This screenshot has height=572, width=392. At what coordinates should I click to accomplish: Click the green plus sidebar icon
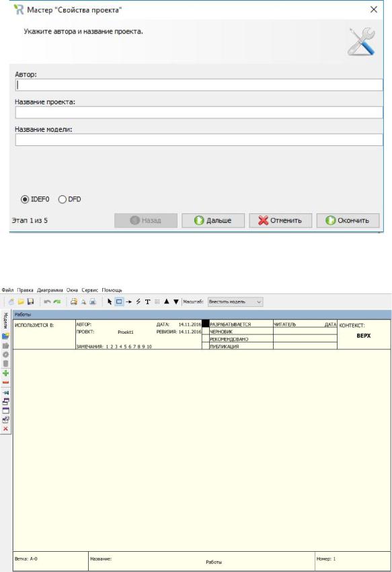tap(5, 373)
